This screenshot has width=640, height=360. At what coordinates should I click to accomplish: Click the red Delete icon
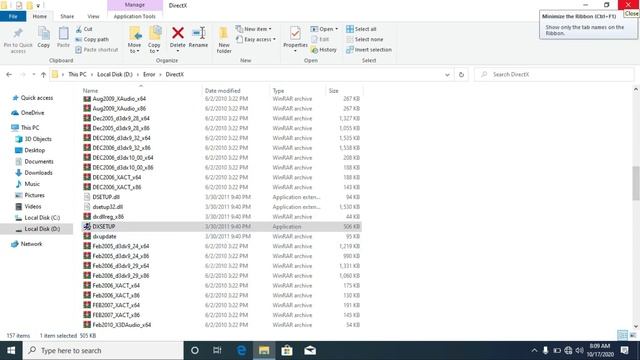click(x=178, y=33)
